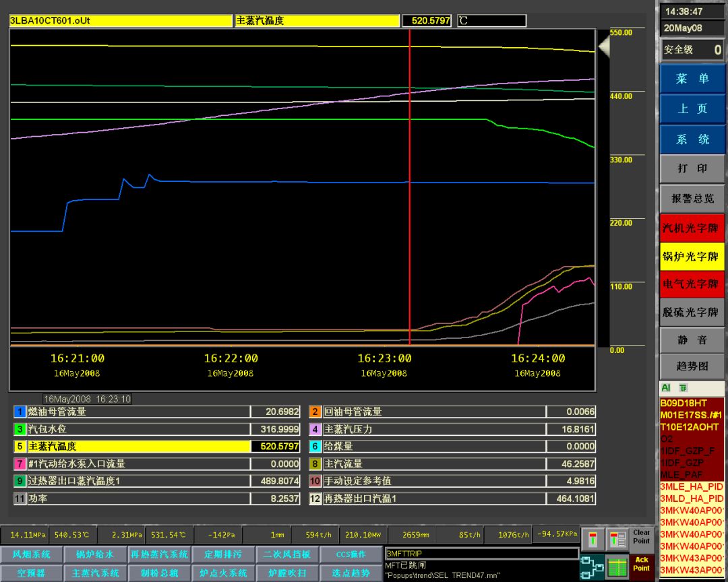The height and width of the screenshot is (582, 728).
Task: Open the alarm bar display icon
Action: [593, 540]
